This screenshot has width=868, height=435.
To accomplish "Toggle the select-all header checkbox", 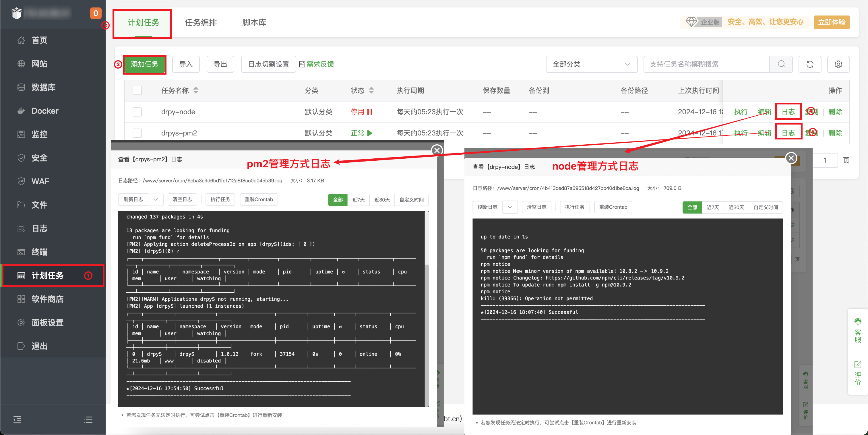I will click(x=137, y=90).
